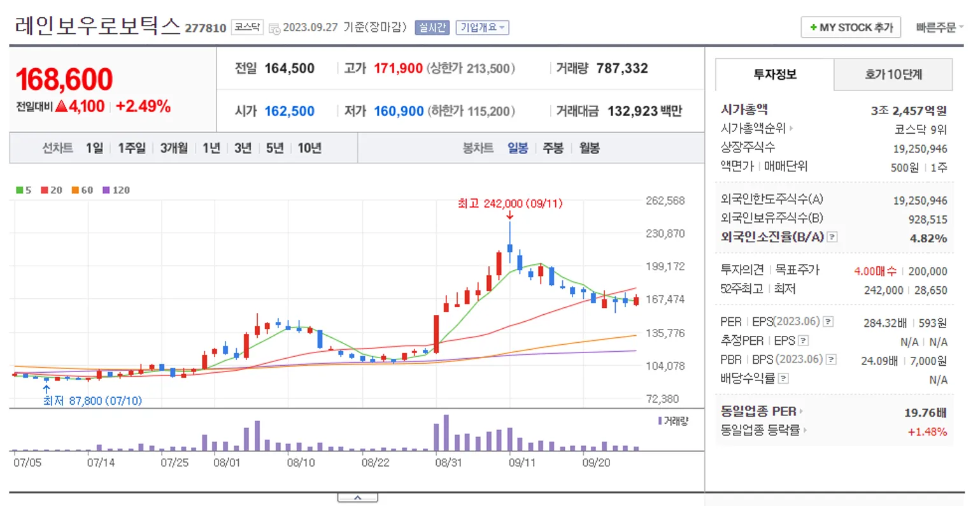Select the 1주일 line chart period

(132, 148)
